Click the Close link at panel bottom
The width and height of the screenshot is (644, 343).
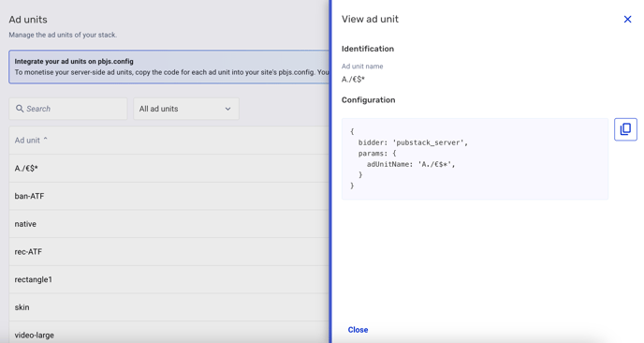pyautogui.click(x=358, y=330)
